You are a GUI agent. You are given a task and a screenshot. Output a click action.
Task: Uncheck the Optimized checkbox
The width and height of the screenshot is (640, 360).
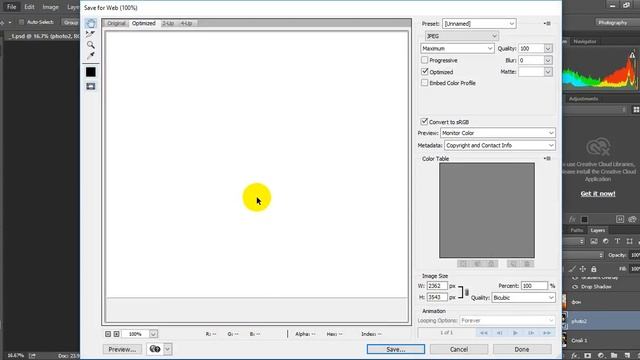point(424,71)
